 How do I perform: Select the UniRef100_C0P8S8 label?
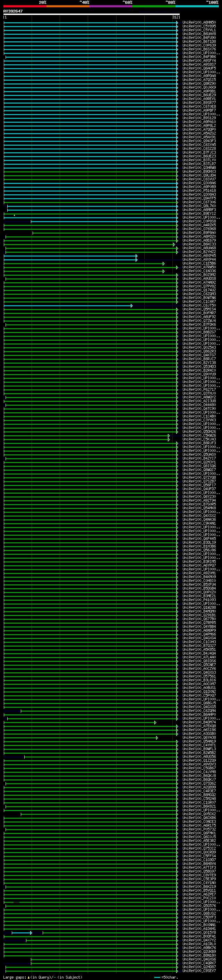point(199,221)
